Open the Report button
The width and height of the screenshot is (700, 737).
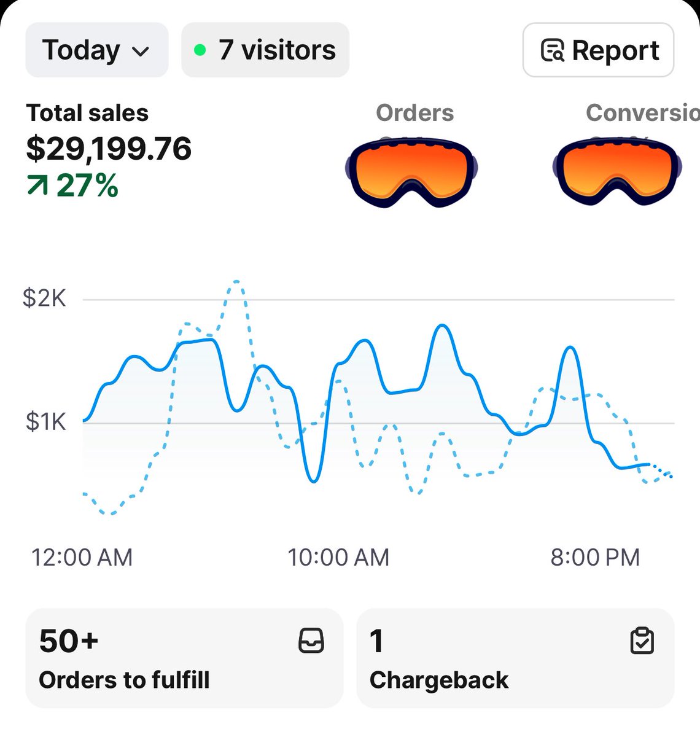[x=598, y=50]
